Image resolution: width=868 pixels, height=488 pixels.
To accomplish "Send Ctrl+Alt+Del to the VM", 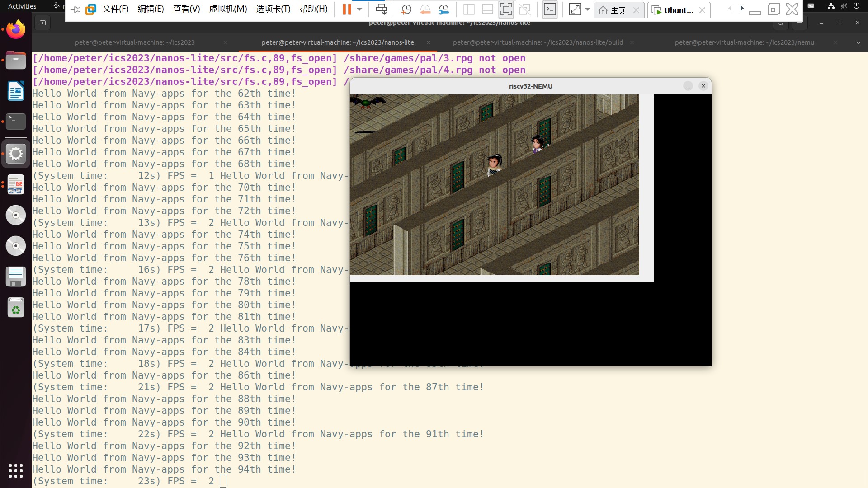I will pyautogui.click(x=381, y=9).
